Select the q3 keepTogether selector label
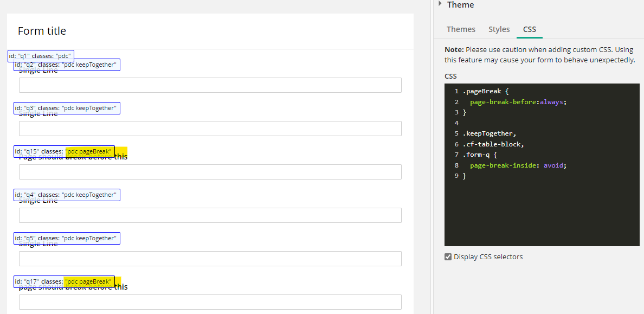The height and width of the screenshot is (314, 644). tap(67, 108)
